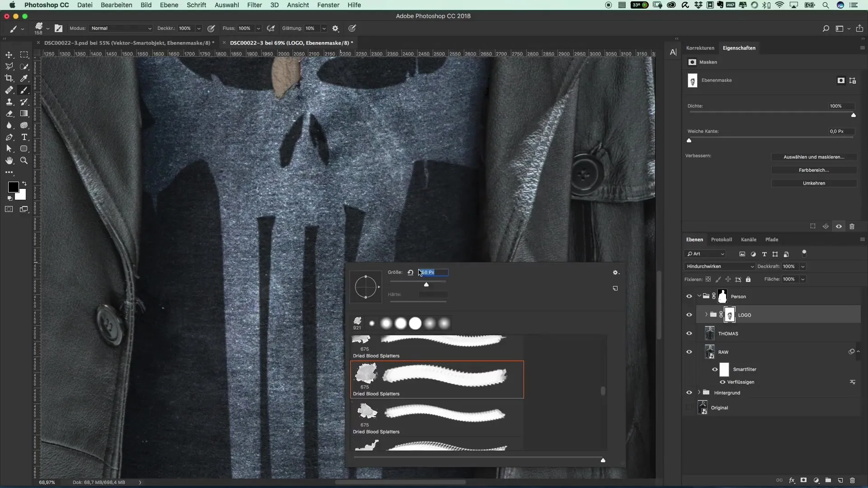Select the Sponge tool
The width and height of the screenshot is (868, 488).
24,125
